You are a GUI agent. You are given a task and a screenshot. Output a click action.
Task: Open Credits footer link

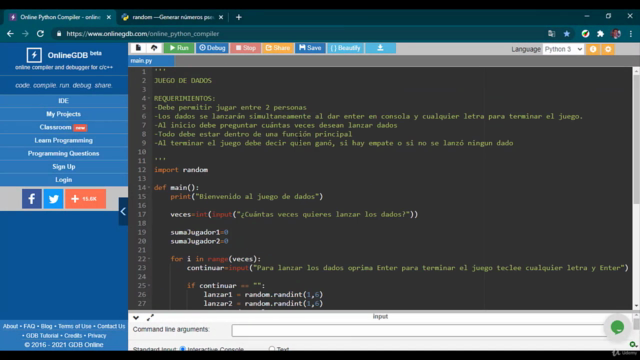(x=73, y=336)
